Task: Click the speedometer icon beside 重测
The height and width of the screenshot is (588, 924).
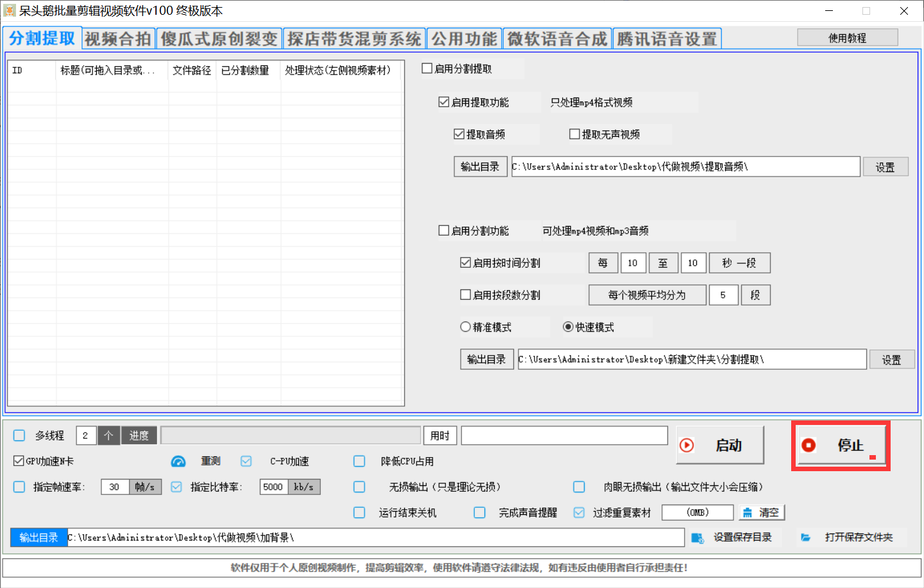Action: click(x=178, y=462)
